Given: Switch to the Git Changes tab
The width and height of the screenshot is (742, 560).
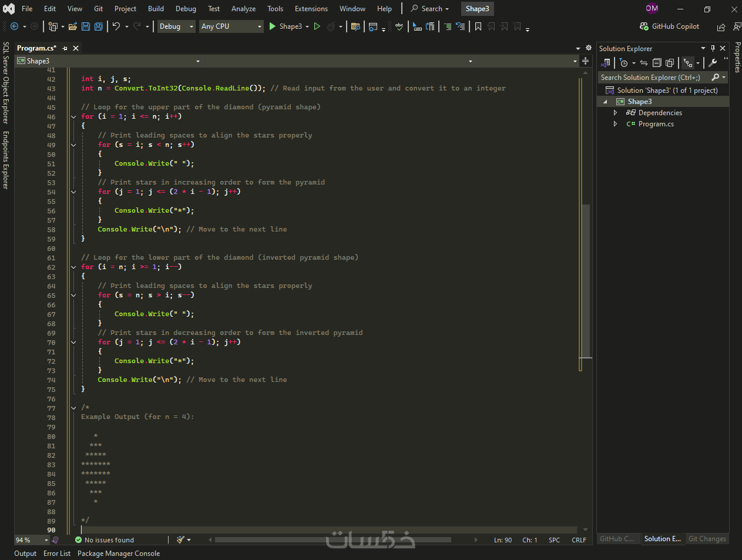Looking at the screenshot, I should click(x=707, y=539).
